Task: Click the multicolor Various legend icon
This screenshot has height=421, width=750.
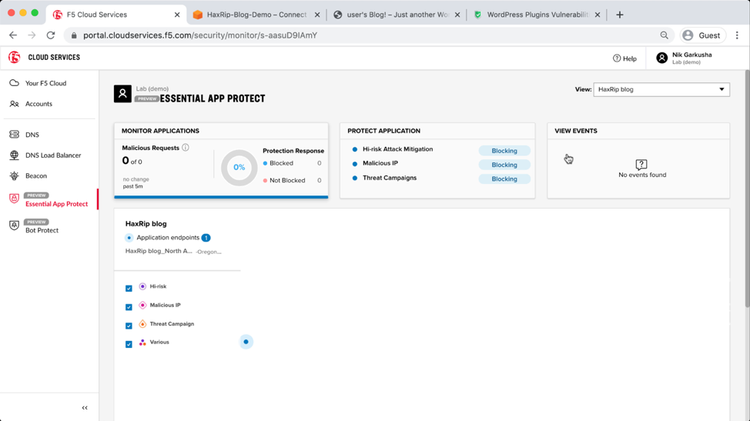Action: [x=143, y=342]
